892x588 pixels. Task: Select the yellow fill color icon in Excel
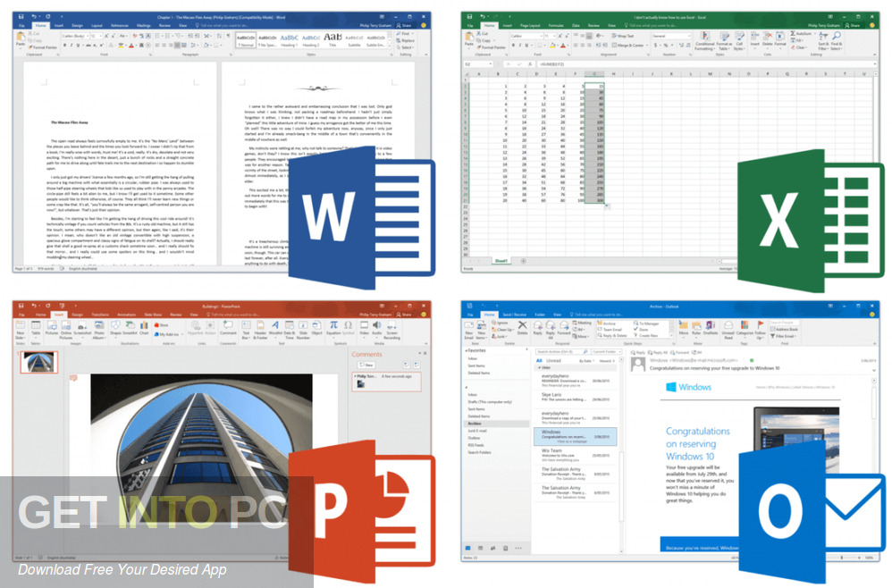coord(552,46)
